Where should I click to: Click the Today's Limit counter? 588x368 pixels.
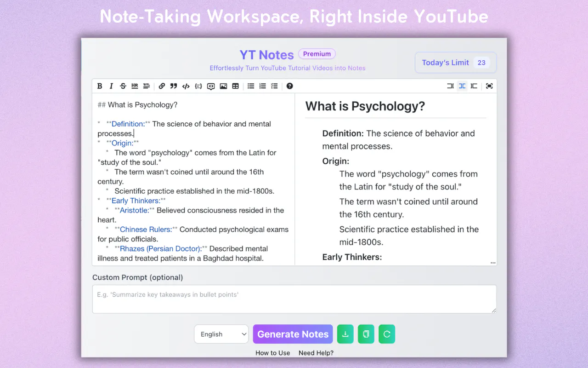(456, 63)
